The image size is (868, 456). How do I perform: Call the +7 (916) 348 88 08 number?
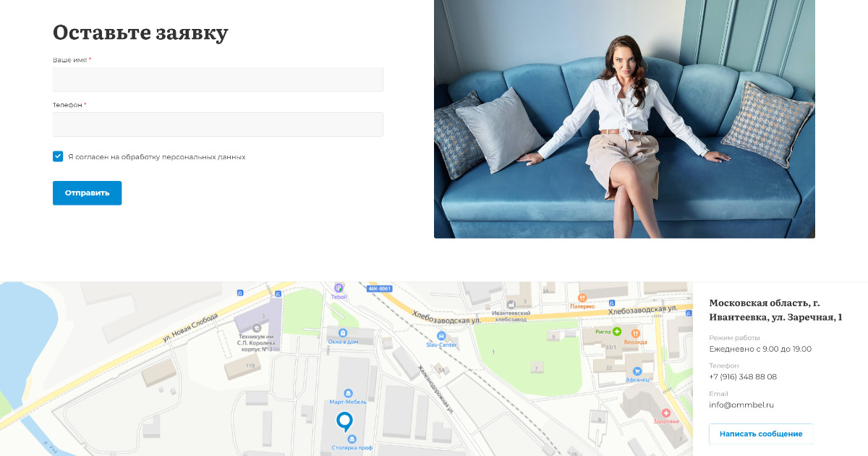click(x=743, y=377)
